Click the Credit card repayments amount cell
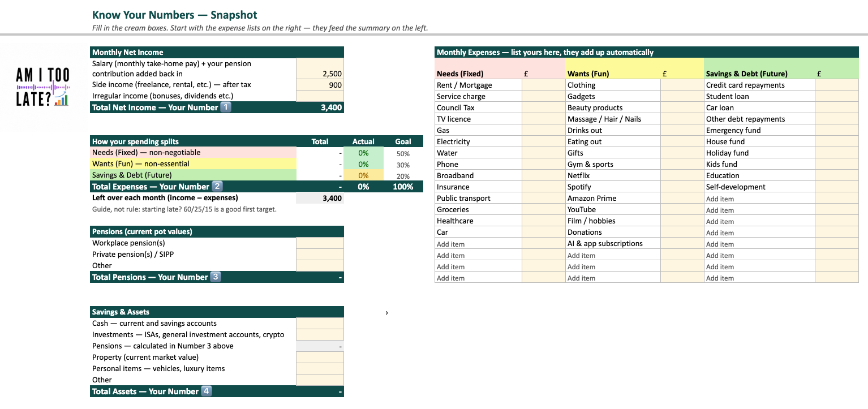The image size is (868, 409). point(837,85)
